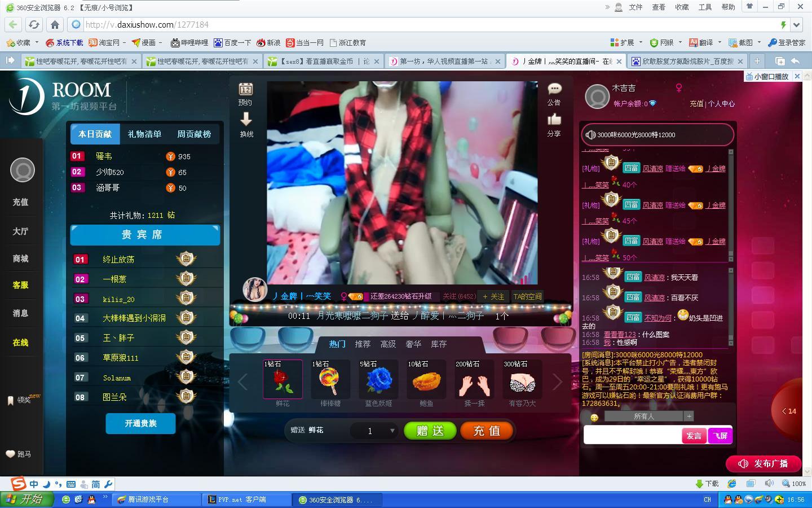Screen dimensions: 812x508
Task: Click the 发言 send button
Action: coord(694,436)
